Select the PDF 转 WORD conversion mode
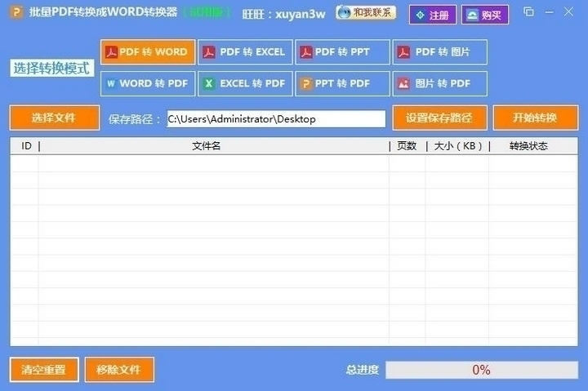 click(148, 51)
